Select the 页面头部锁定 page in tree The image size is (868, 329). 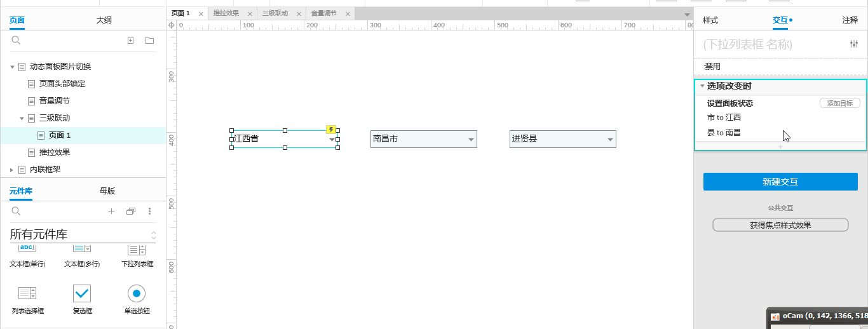tap(62, 84)
